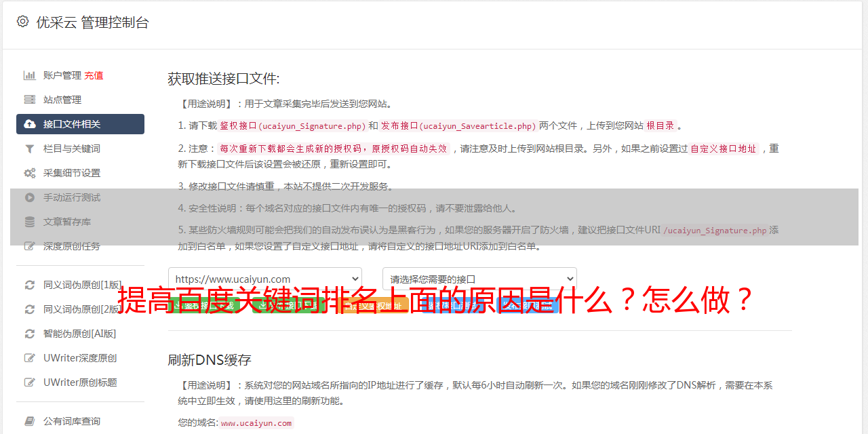Go to UWriter深度原创 menu item

80,358
